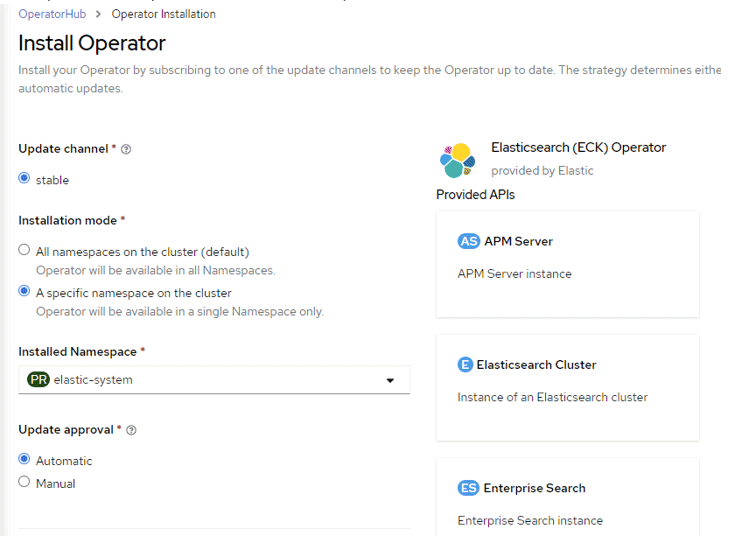Set update approval to Manual
The height and width of the screenshot is (559, 737).
(x=25, y=482)
